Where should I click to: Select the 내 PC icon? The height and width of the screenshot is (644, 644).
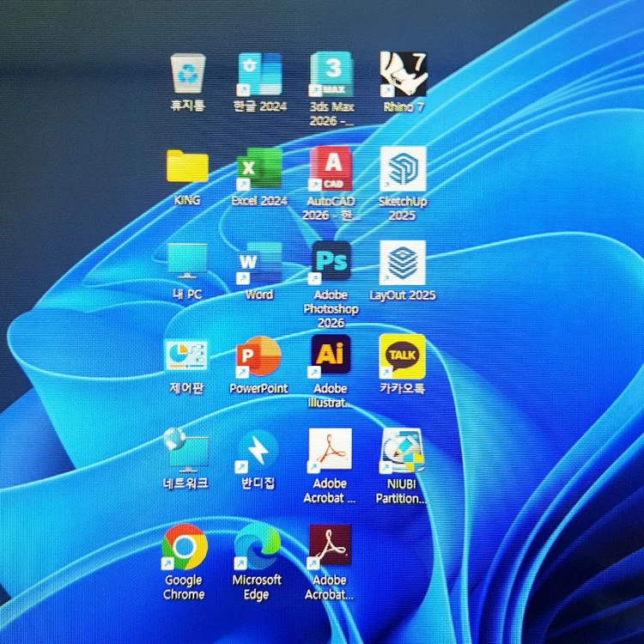[187, 261]
